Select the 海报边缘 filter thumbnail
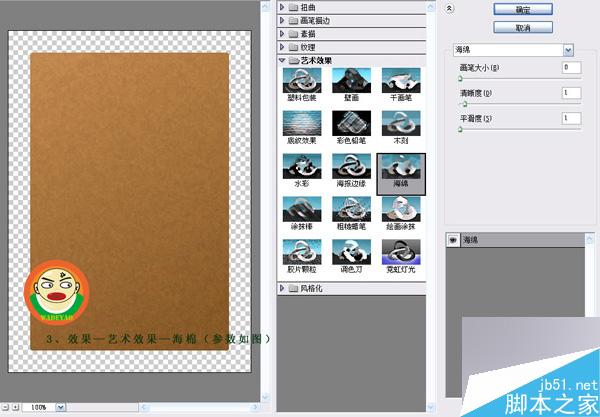 (351, 166)
